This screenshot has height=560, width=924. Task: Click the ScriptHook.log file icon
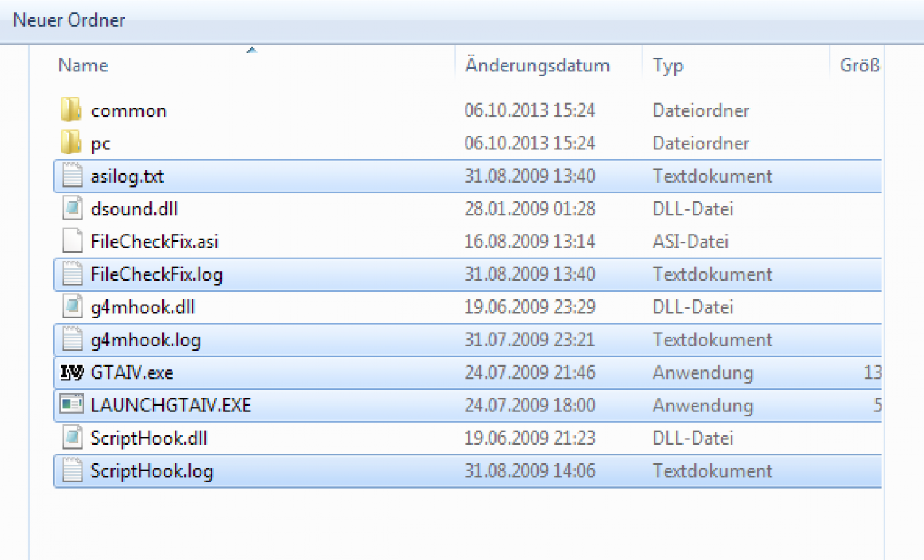click(x=71, y=471)
